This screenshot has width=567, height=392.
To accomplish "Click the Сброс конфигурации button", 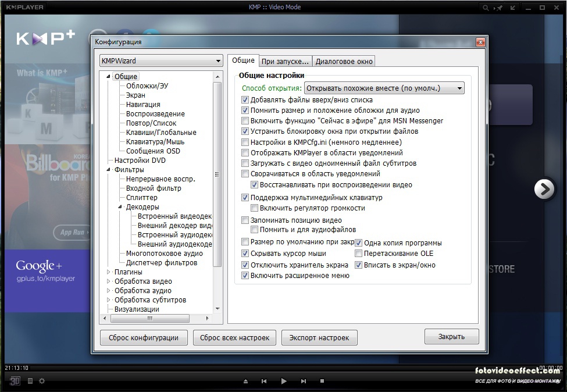I will [144, 338].
